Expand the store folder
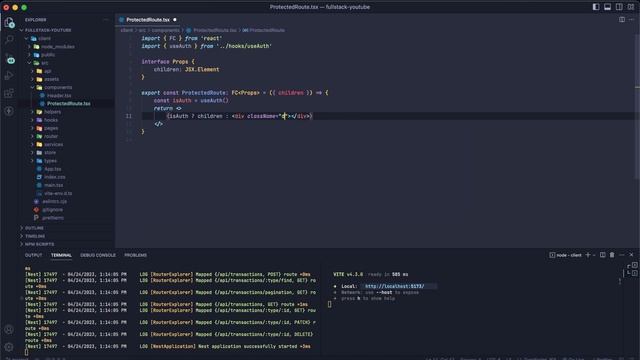This screenshot has width=640, height=360. [x=50, y=153]
